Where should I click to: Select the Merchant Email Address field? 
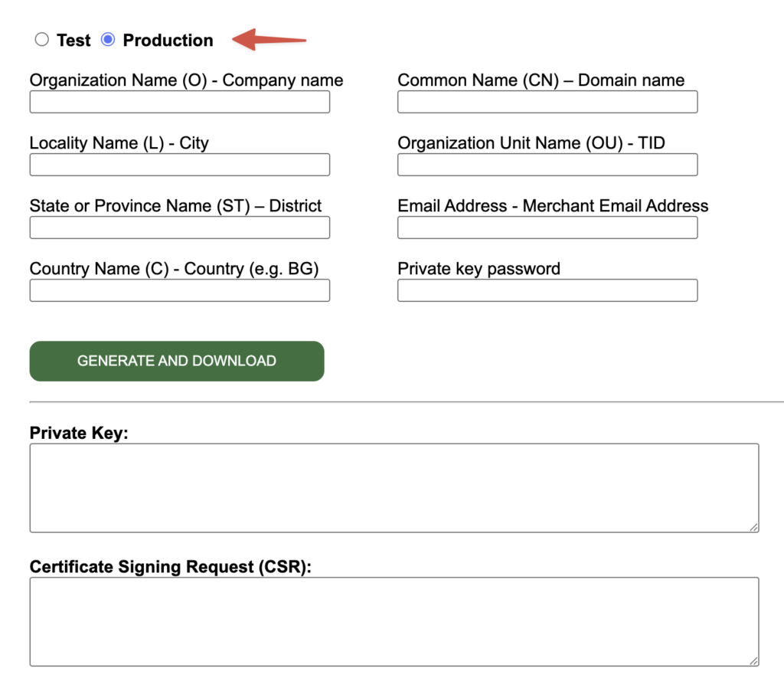[x=547, y=227]
